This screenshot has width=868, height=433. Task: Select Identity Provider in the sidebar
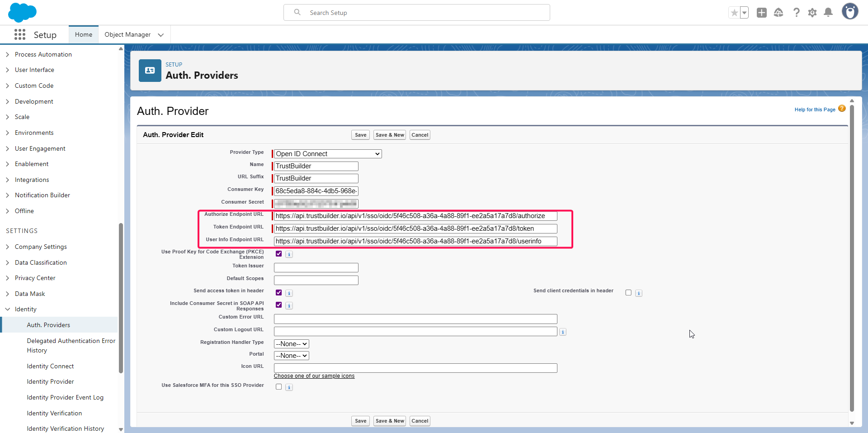(x=50, y=381)
